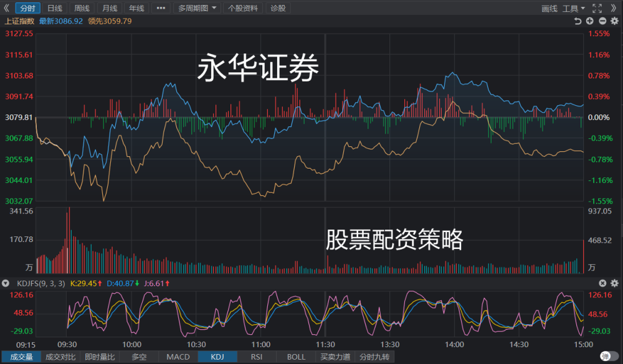The image size is (623, 364).
Task: Open KDJ indicator settings gear
Action: [615, 283]
